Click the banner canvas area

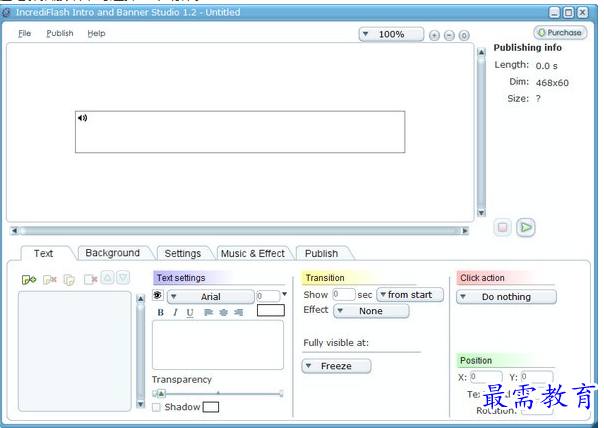click(x=240, y=132)
